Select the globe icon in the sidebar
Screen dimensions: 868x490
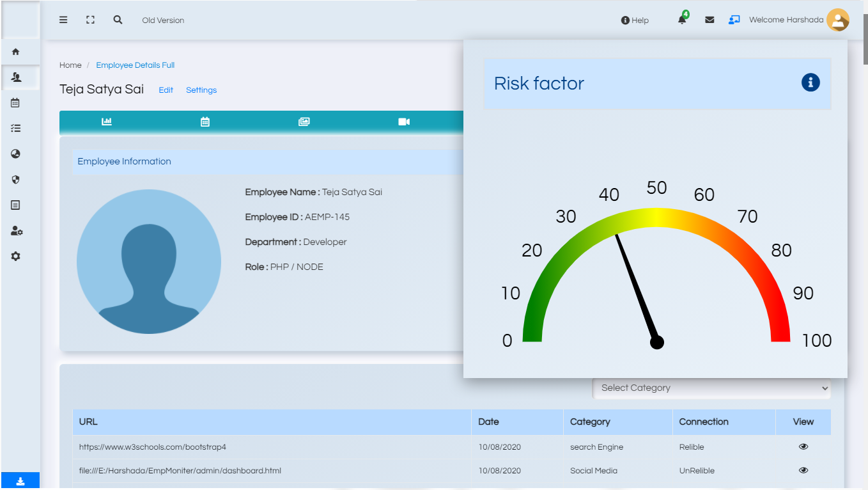(15, 154)
